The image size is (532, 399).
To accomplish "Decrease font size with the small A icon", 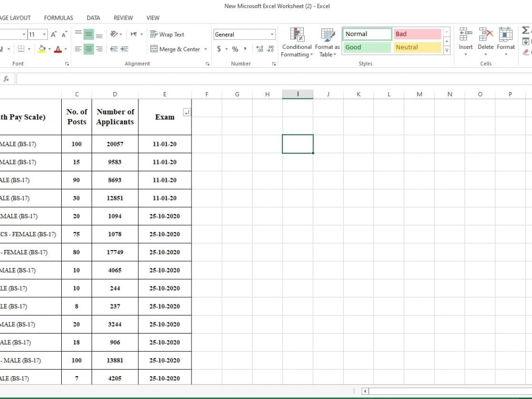I will pos(64,34).
